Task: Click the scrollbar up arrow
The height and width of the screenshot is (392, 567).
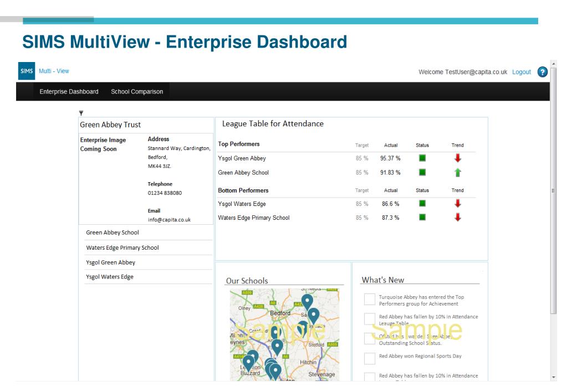Action: (x=554, y=64)
